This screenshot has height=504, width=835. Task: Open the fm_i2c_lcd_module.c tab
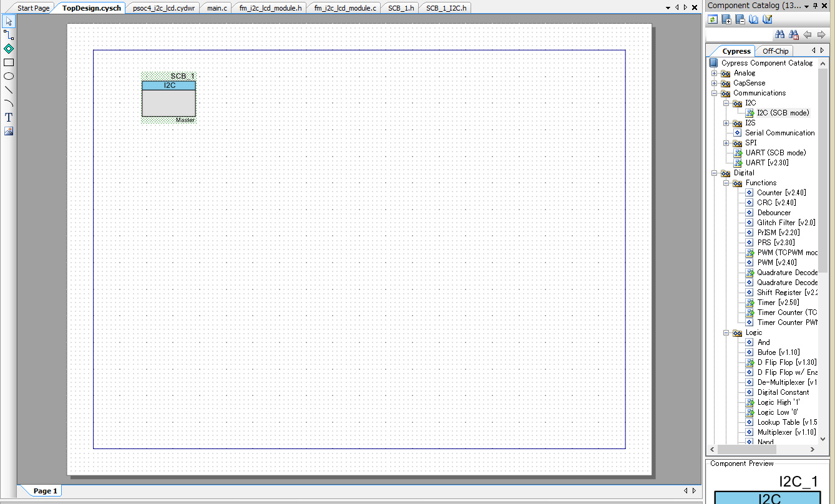click(345, 8)
